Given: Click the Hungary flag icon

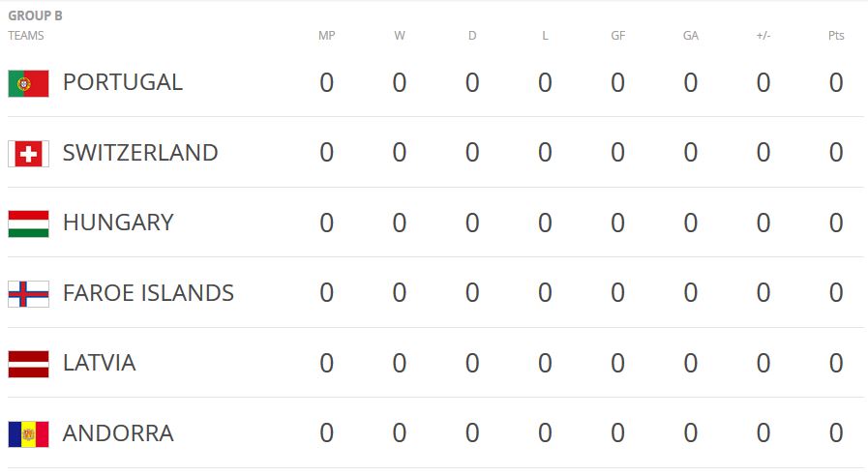Looking at the screenshot, I should 28,223.
